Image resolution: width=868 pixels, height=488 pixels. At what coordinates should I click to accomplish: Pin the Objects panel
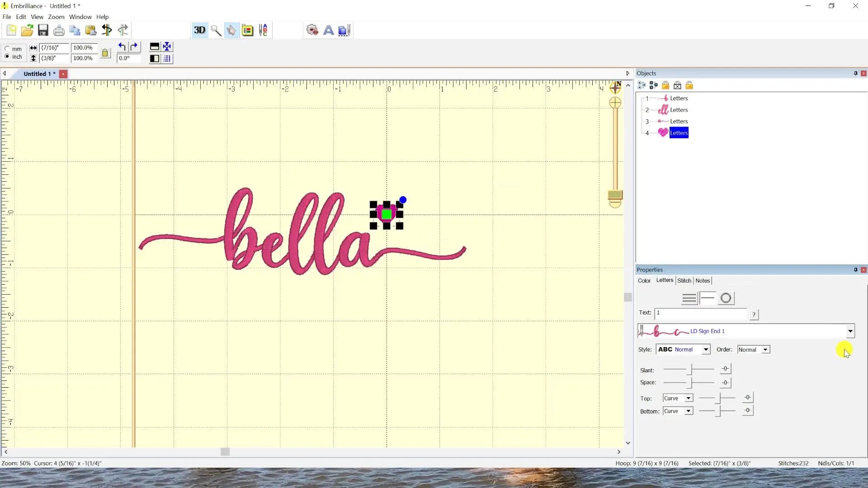[856, 73]
